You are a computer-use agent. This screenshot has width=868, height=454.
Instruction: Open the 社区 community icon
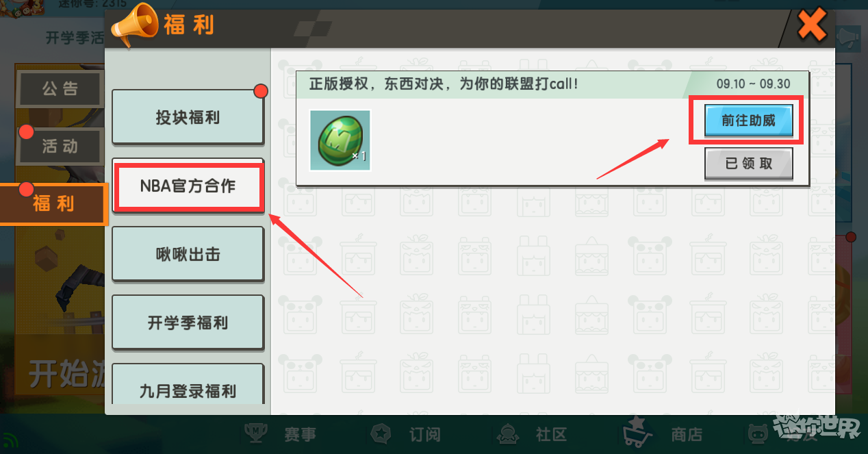509,433
